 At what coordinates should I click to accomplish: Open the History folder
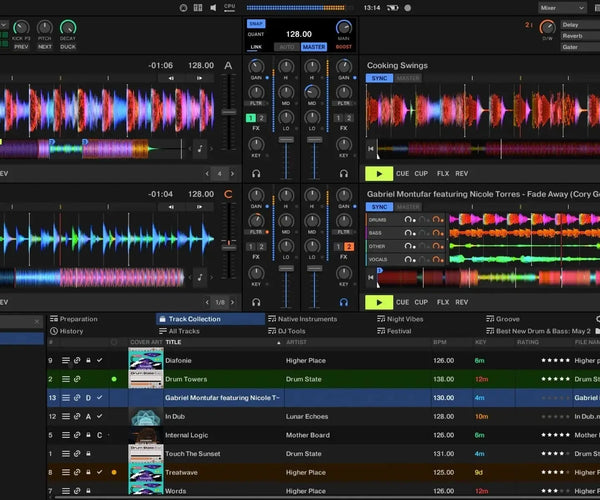click(x=67, y=331)
